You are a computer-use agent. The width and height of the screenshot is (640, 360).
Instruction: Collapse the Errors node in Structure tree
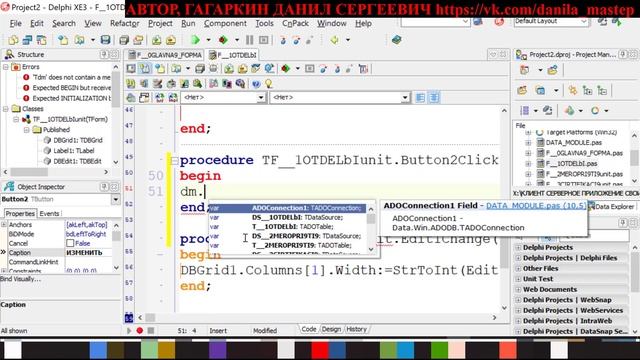6,67
